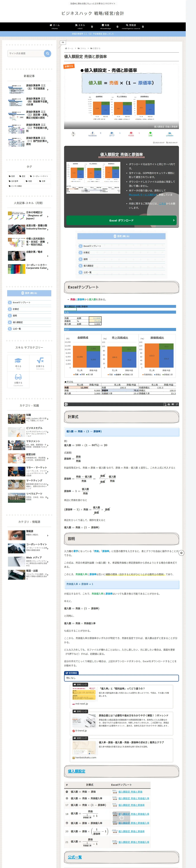
Task: Open the Web メディア information source category
Action: [29, 561]
